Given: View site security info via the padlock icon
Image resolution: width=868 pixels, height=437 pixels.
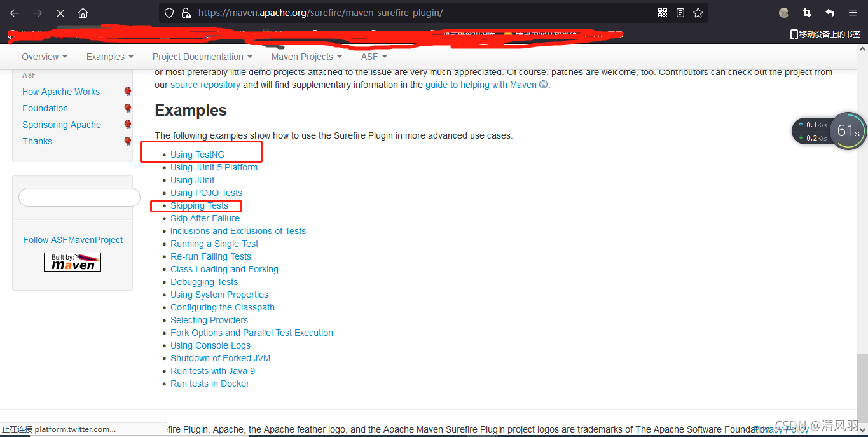Looking at the screenshot, I should tap(186, 13).
